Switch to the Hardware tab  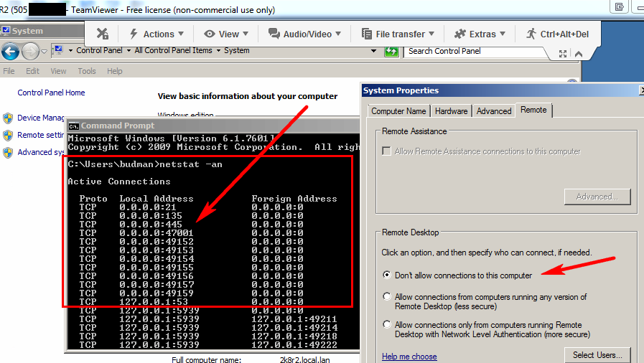(x=451, y=111)
